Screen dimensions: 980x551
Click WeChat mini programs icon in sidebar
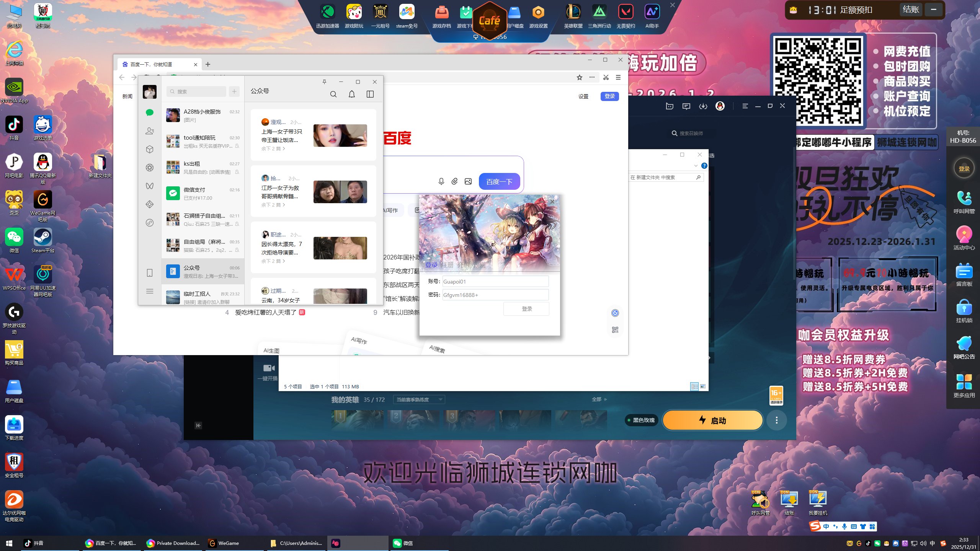(150, 223)
